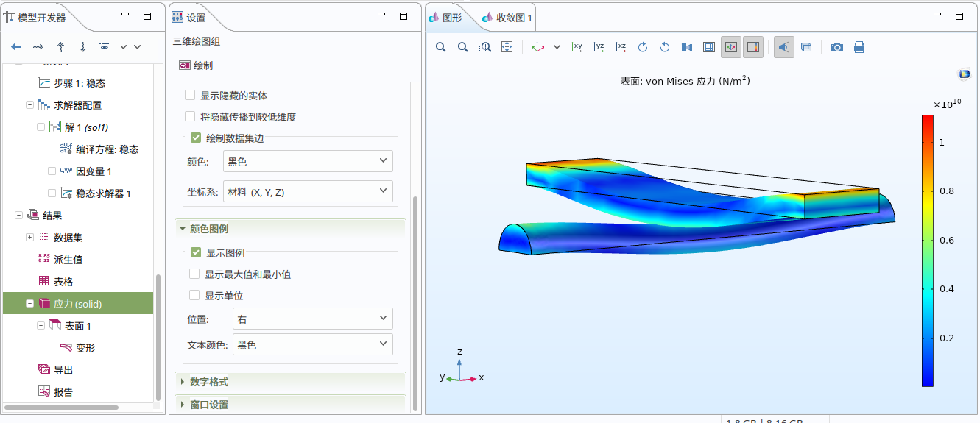Image resolution: width=980 pixels, height=423 pixels.
Task: Enable 显示单位 checkbox
Action: 194,295
